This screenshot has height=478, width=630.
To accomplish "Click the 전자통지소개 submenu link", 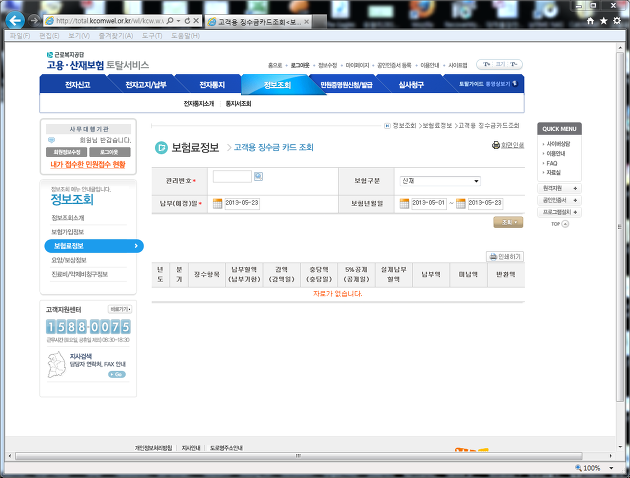I will 198,104.
